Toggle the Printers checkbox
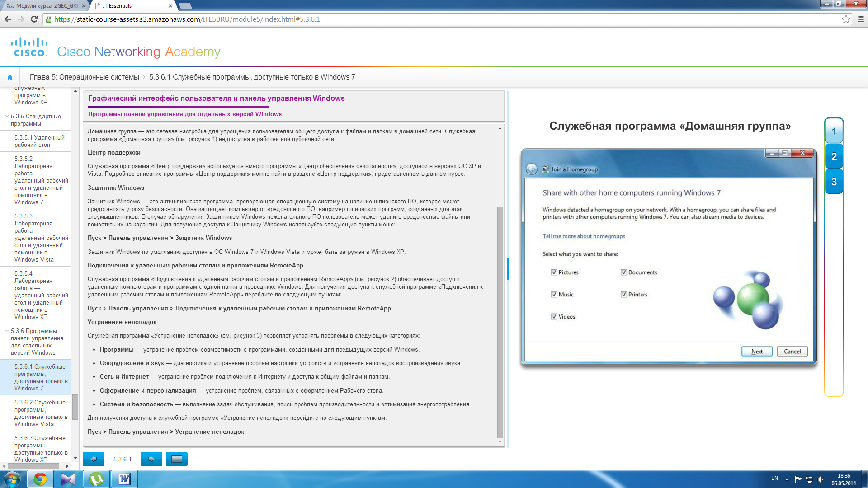Screen dimensions: 868x488 624,295
